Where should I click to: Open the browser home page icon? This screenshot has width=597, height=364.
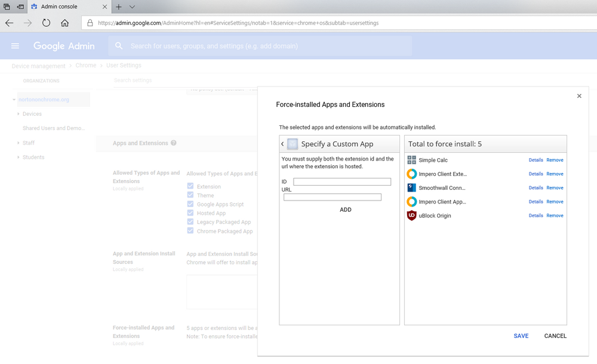tap(64, 23)
